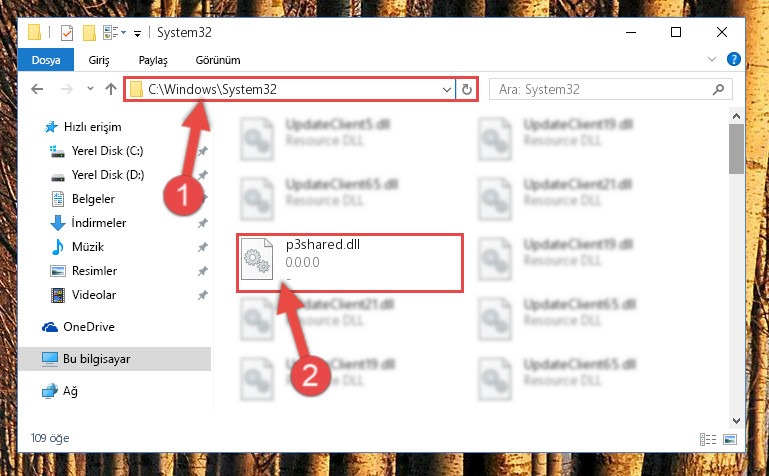Click the Properties icon in quick access toolbar
Viewport: 769px width, 476px height.
(x=67, y=33)
